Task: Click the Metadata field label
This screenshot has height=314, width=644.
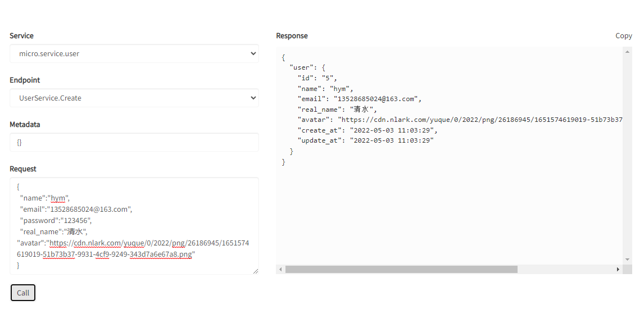Action: pos(25,124)
